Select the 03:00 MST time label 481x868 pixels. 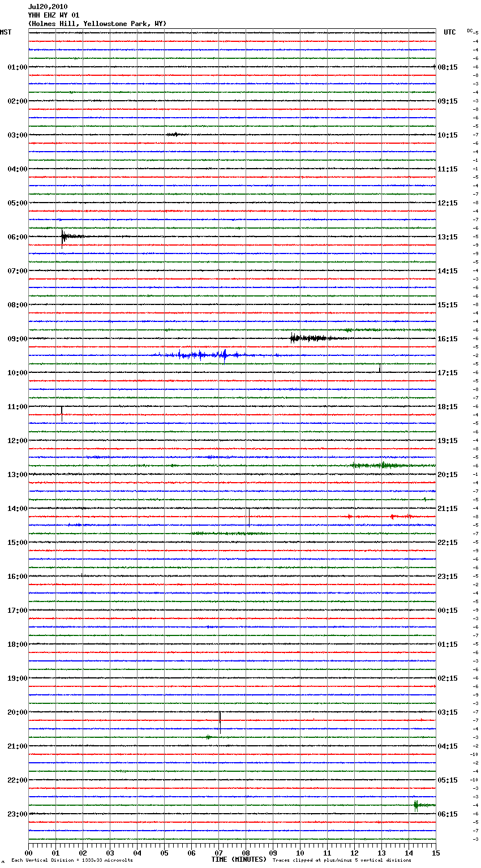tap(18, 135)
